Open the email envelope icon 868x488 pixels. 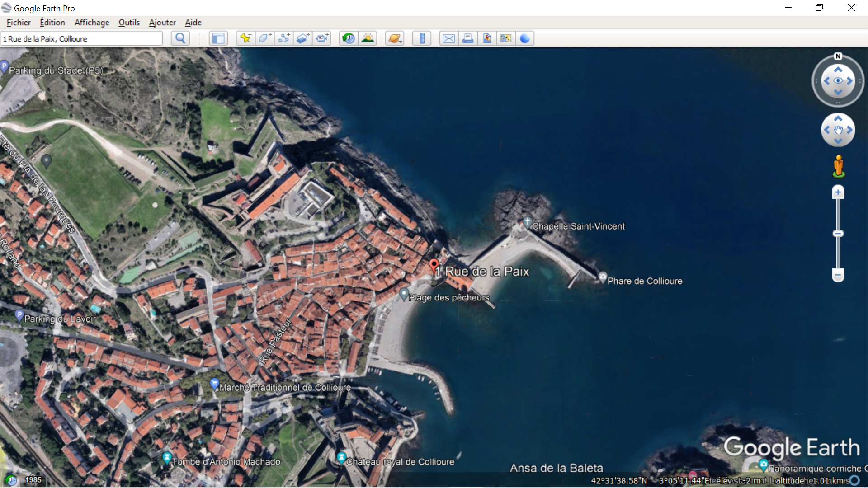(x=449, y=38)
